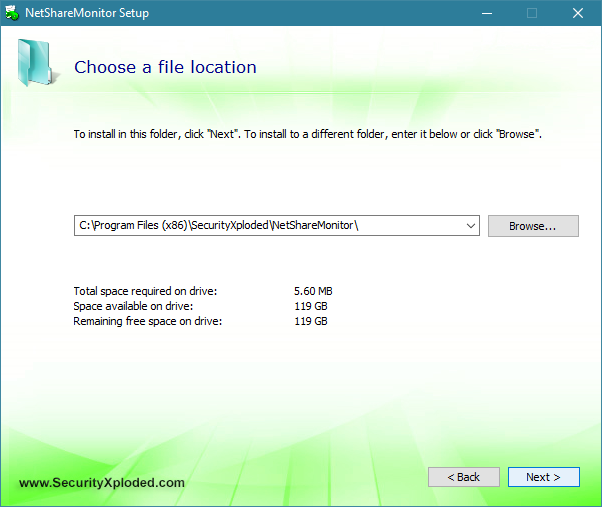Click the www.SecurityXploded.com website text
The height and width of the screenshot is (507, 602).
coord(102,482)
